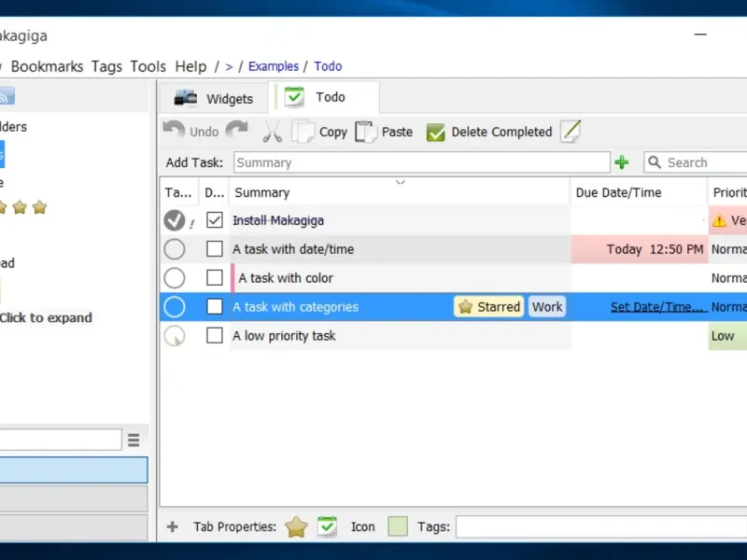Sort by Due Date/Time column header
The width and height of the screenshot is (747, 560).
[x=638, y=192]
